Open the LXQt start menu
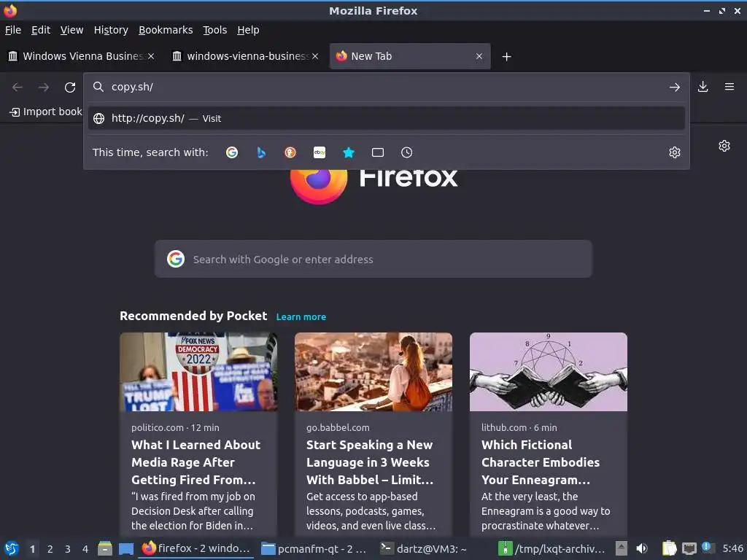The width and height of the screenshot is (747, 560). click(x=11, y=549)
